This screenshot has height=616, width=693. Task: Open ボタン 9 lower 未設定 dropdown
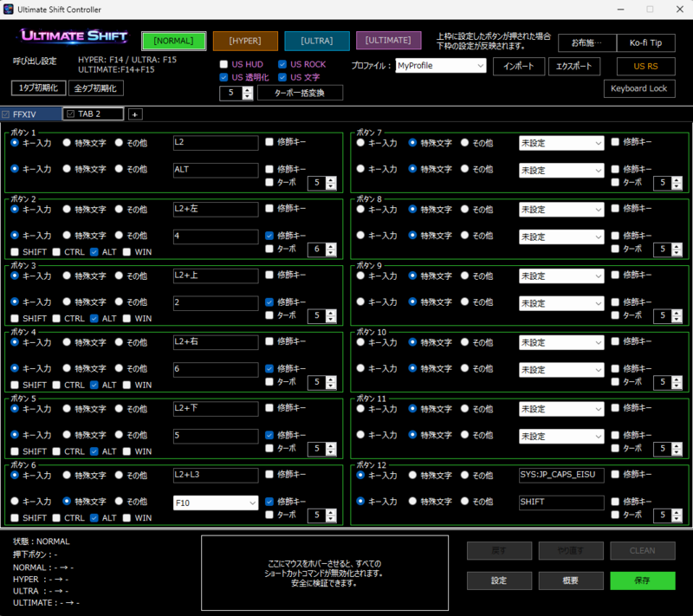pos(561,303)
